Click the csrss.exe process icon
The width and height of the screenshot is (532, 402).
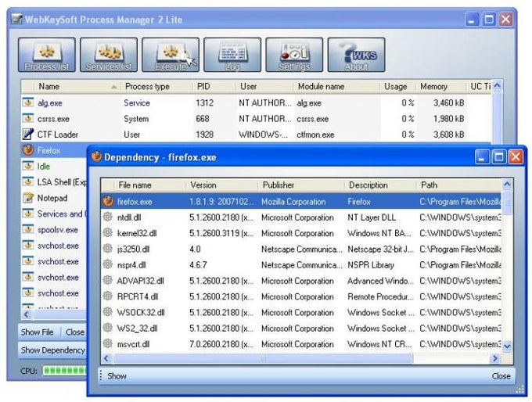click(28, 118)
